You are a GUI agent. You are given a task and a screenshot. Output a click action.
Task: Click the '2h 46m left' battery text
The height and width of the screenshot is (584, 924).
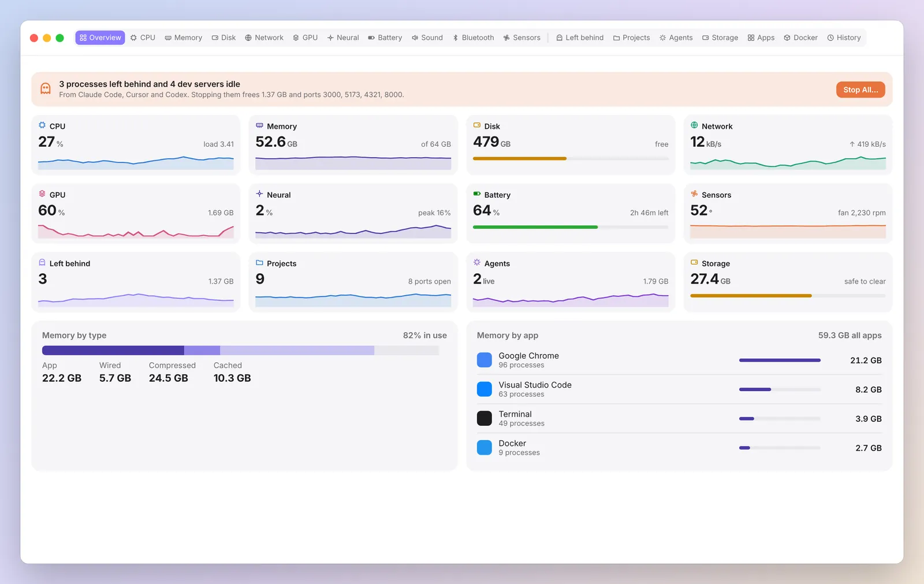(649, 213)
